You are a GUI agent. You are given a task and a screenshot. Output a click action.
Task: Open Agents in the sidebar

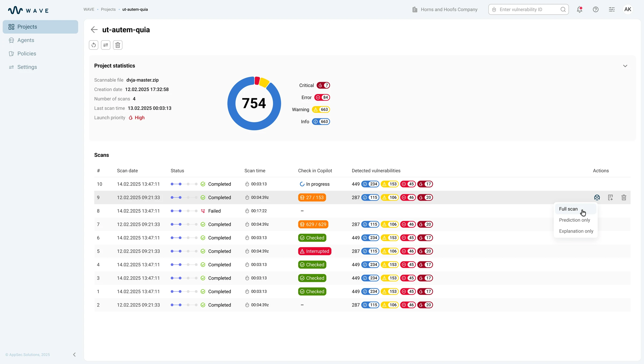(41, 40)
